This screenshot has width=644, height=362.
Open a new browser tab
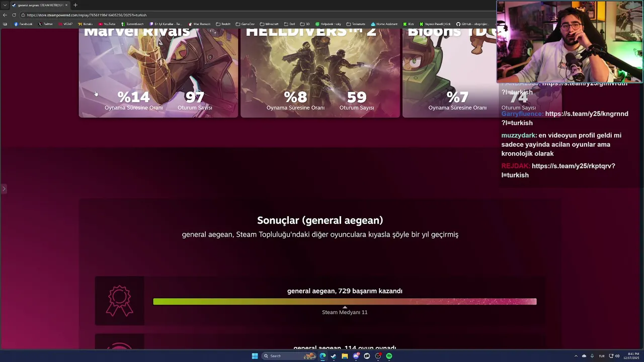click(75, 5)
